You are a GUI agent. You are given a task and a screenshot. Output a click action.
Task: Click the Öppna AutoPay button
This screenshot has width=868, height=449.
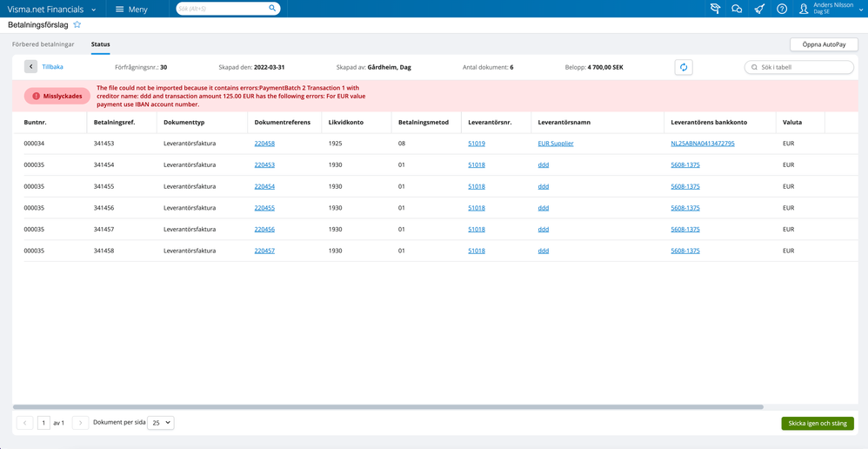point(824,44)
